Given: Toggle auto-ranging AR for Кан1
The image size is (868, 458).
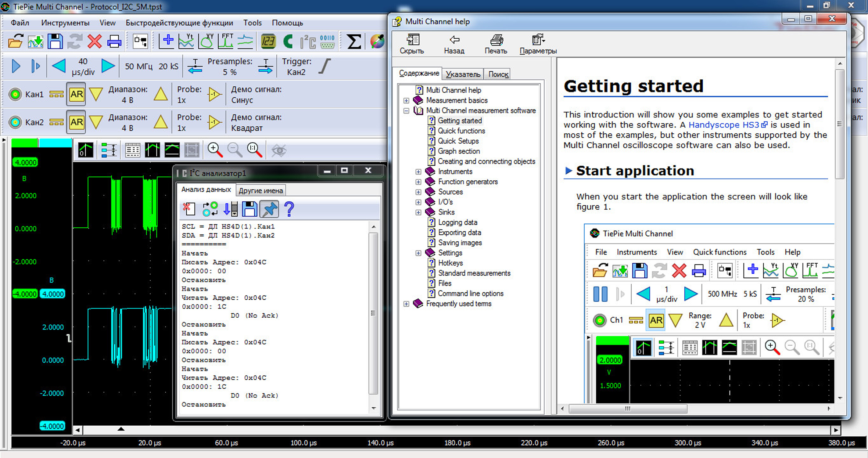Looking at the screenshot, I should click(x=76, y=94).
